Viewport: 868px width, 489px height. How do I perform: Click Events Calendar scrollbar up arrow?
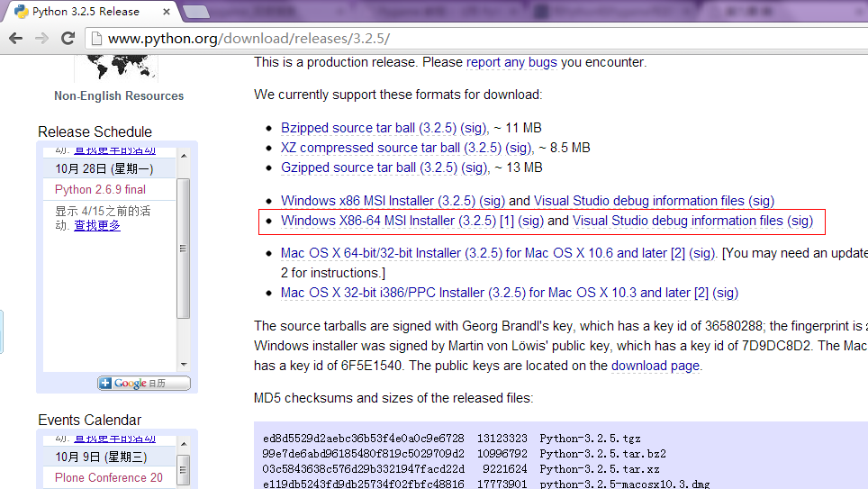(x=184, y=444)
